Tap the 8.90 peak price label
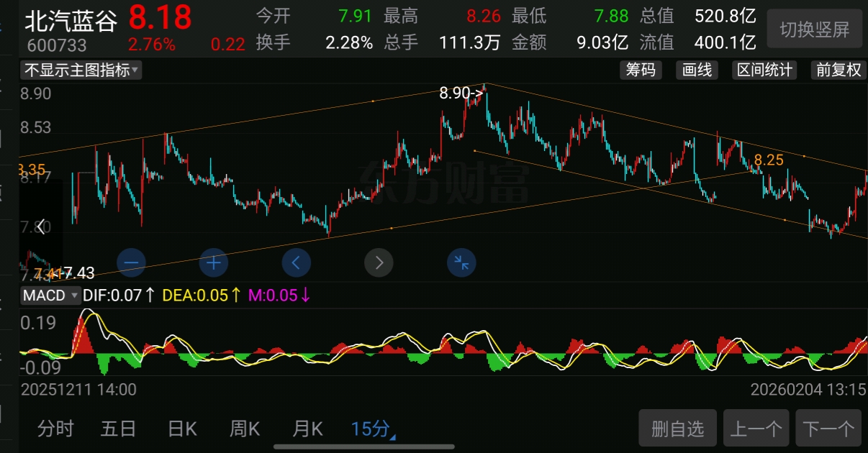 pos(461,92)
